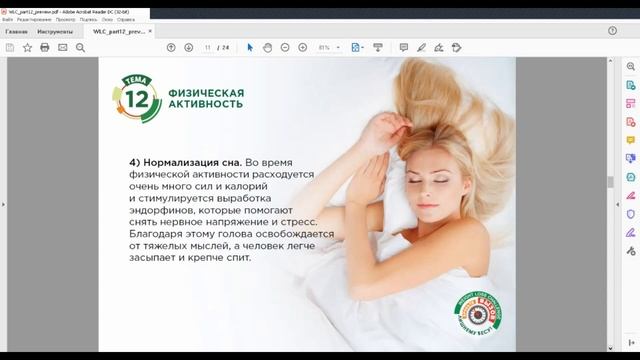Open purple signature tool in right pane

click(631, 233)
